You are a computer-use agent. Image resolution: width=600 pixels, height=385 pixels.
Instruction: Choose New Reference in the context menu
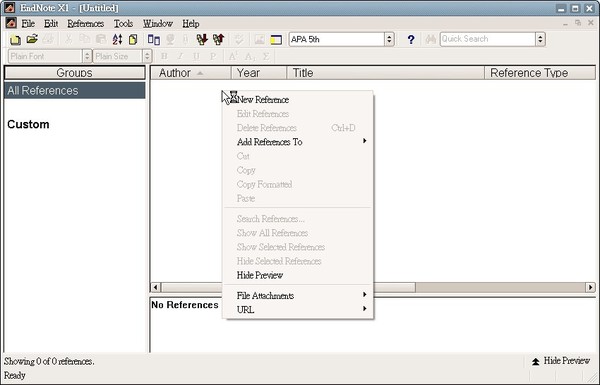(x=298, y=100)
